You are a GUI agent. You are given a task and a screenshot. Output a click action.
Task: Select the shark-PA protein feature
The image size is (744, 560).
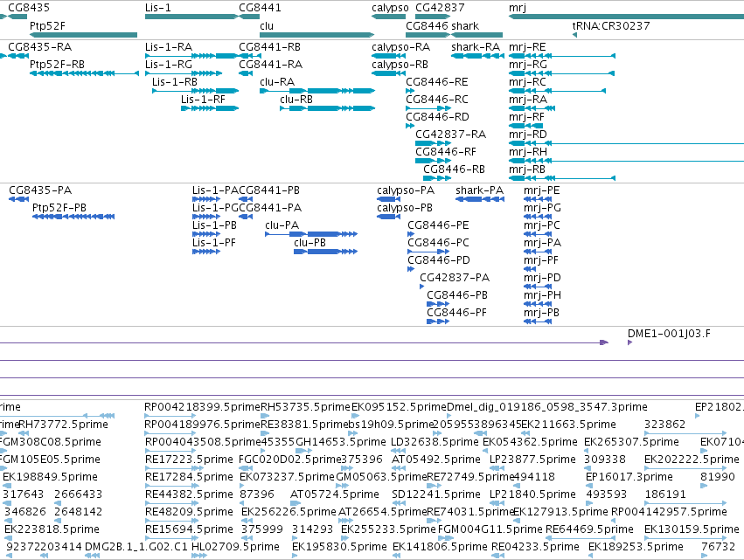[480, 199]
